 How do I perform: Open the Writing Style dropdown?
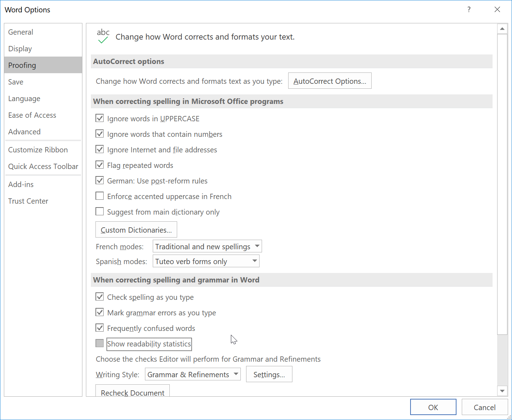(193, 374)
